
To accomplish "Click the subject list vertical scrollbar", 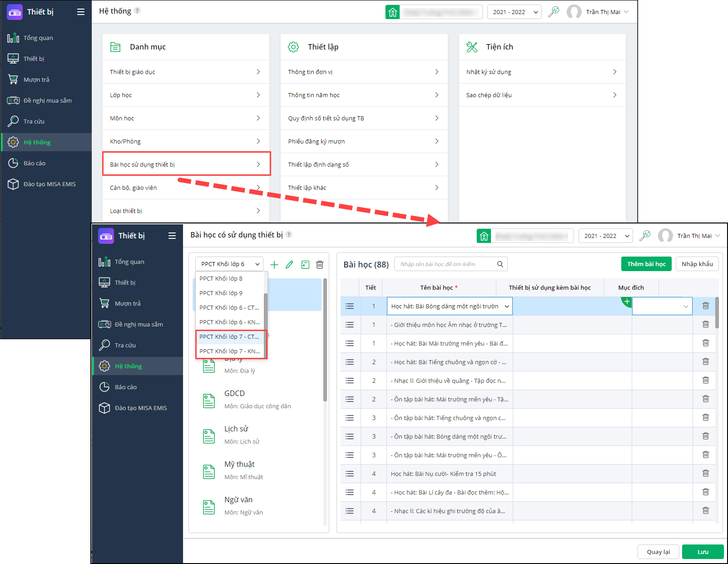I will point(325,340).
